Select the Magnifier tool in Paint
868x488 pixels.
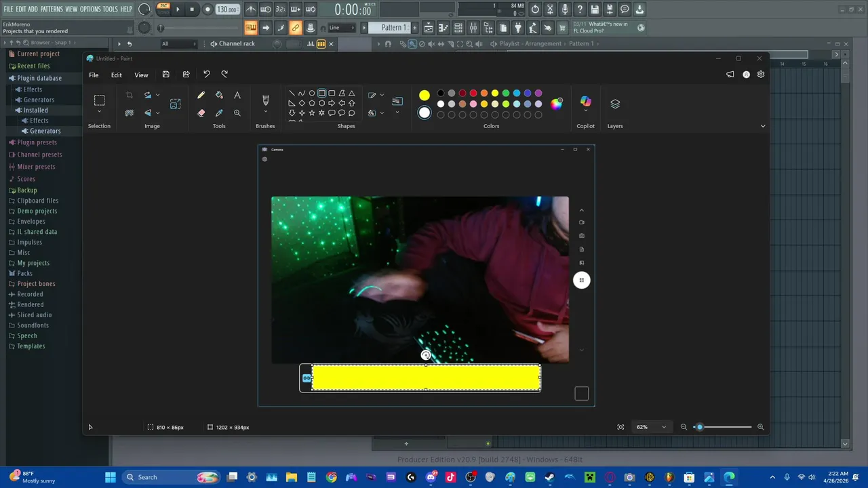click(x=237, y=113)
